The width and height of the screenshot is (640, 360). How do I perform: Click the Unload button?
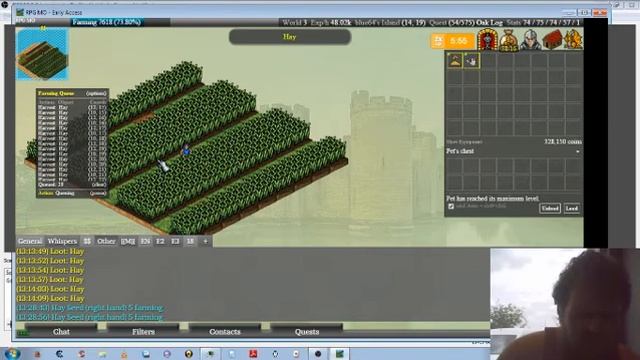coord(549,208)
